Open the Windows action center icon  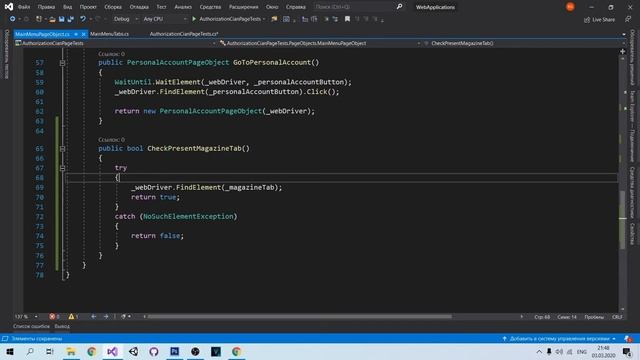coord(627,351)
